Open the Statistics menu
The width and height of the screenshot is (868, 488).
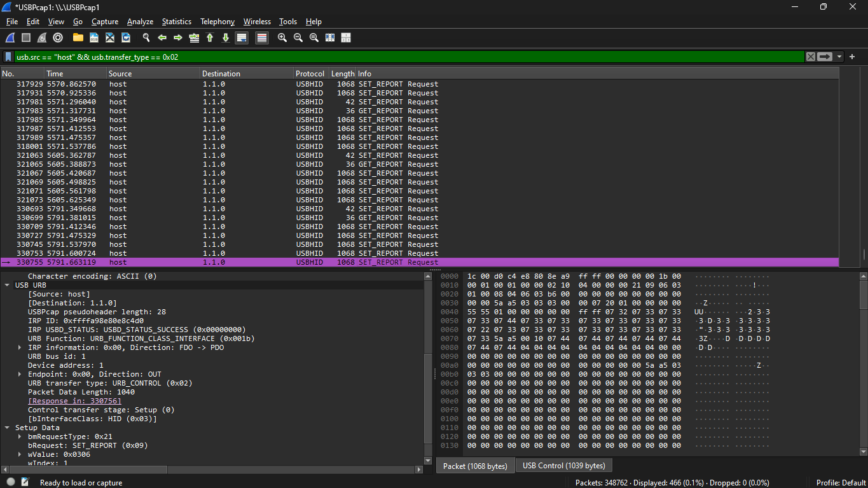[x=177, y=22]
